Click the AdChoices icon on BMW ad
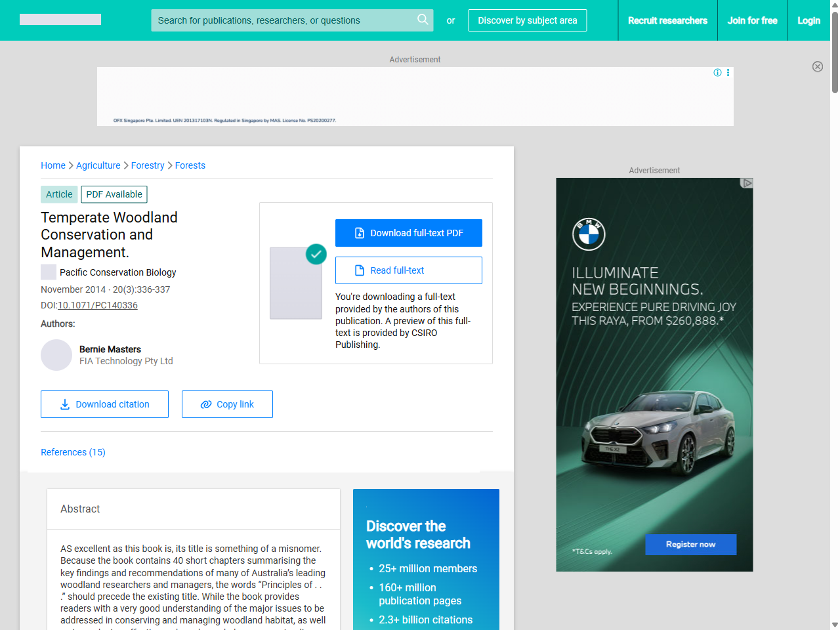Viewport: 840px width, 630px height. coord(746,183)
